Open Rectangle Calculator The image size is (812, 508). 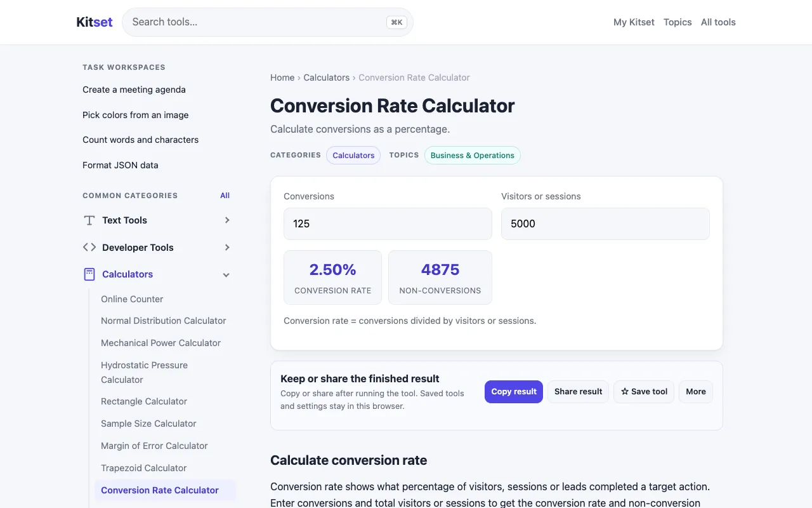[x=144, y=401]
